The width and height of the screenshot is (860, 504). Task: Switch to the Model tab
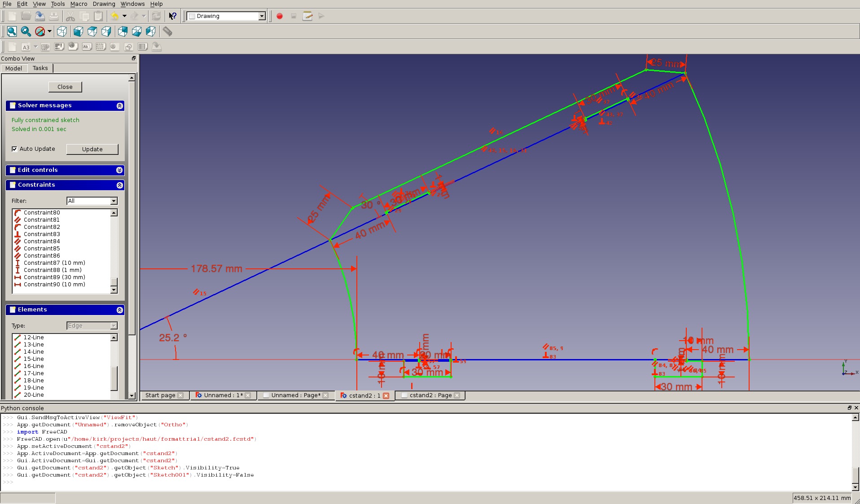pos(13,68)
